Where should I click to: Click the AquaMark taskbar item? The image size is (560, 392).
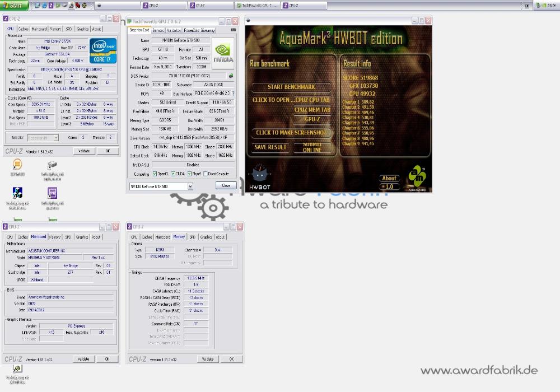click(118, 6)
